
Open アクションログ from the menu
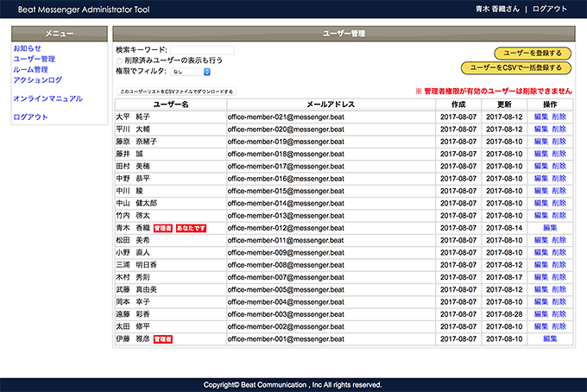click(x=38, y=79)
